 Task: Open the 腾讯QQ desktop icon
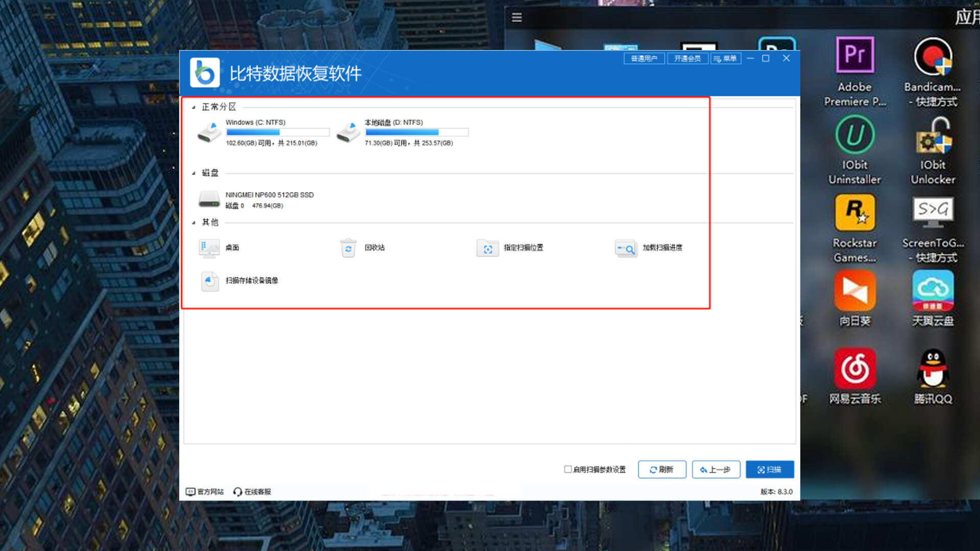point(933,368)
